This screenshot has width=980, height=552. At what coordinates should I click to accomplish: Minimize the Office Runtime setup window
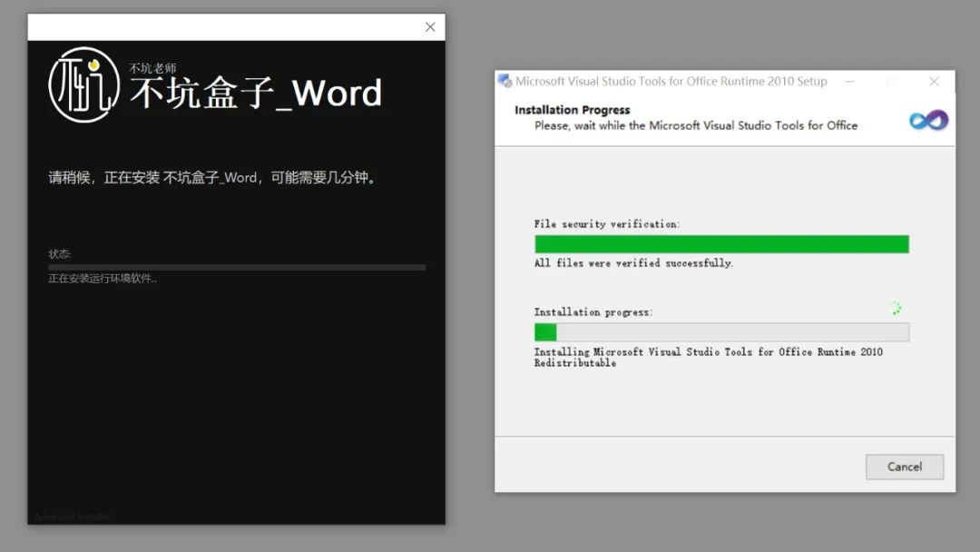tap(850, 81)
